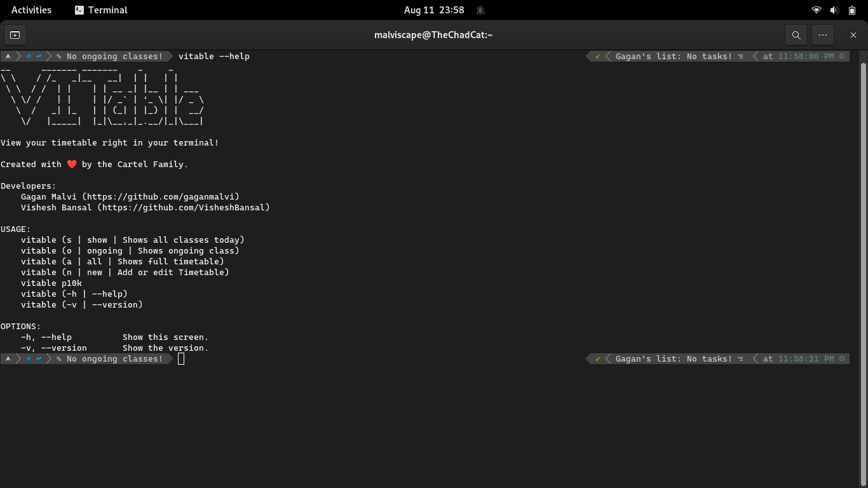
Task: Click the battery icon in the top bar
Action: click(852, 10)
